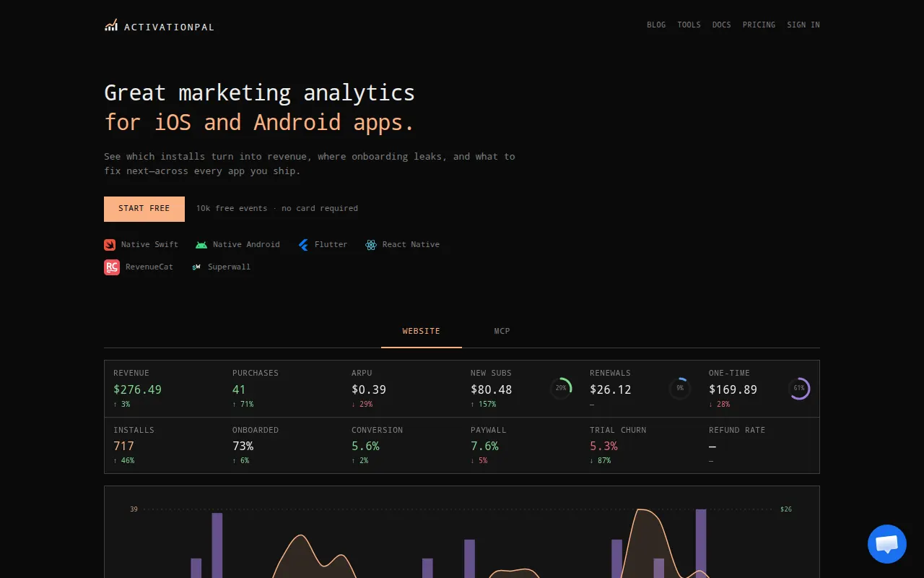Select the Purchases value 41
Viewport: 924px width, 578px height.
pos(239,389)
